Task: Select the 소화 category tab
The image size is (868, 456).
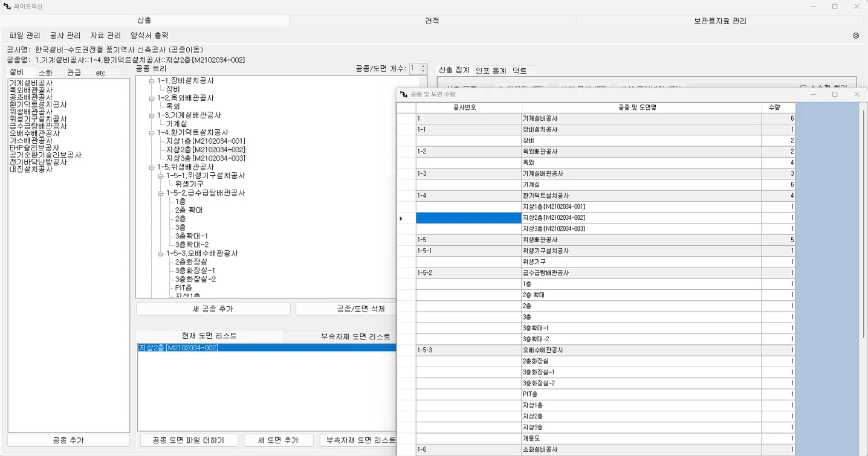Action: click(x=46, y=72)
